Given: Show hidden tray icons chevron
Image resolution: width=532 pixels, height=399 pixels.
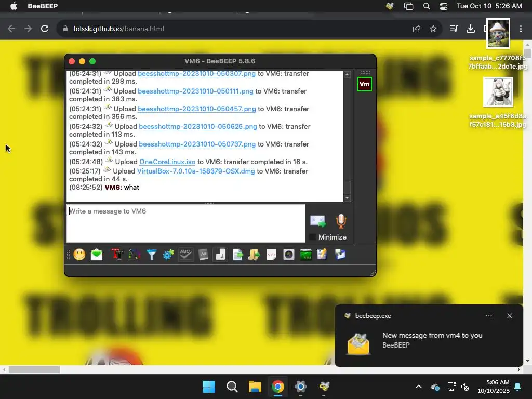Looking at the screenshot, I should 419,387.
